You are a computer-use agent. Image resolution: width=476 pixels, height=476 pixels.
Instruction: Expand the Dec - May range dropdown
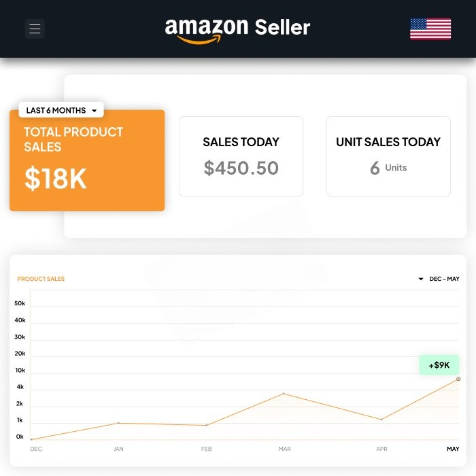pos(439,279)
